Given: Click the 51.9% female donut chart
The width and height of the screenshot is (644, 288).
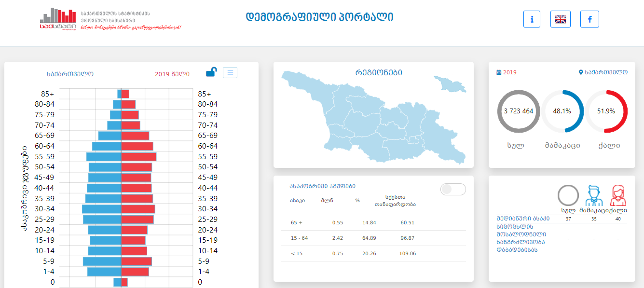Looking at the screenshot, I should [606, 111].
